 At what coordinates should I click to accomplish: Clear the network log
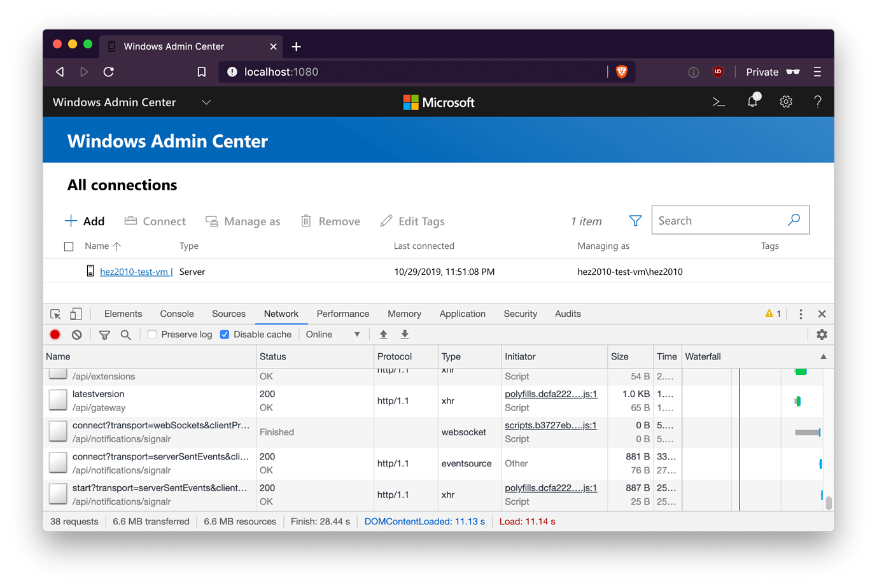click(x=77, y=335)
